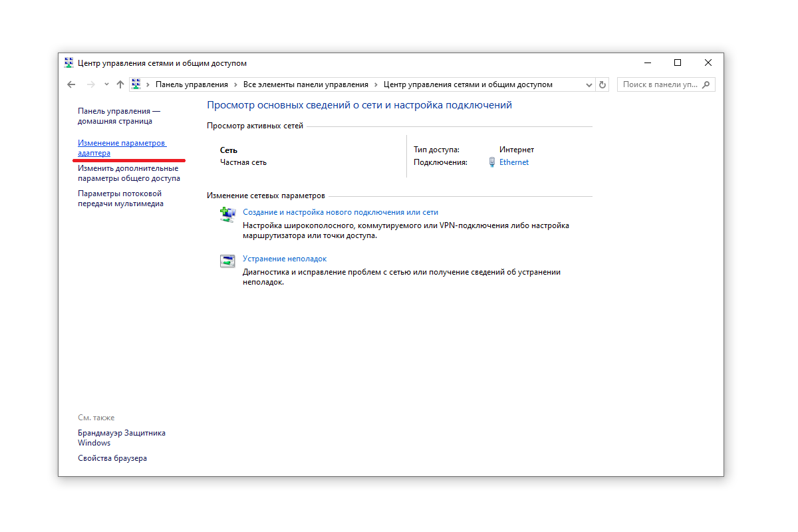
Task: Minimize the window
Action: 648,63
